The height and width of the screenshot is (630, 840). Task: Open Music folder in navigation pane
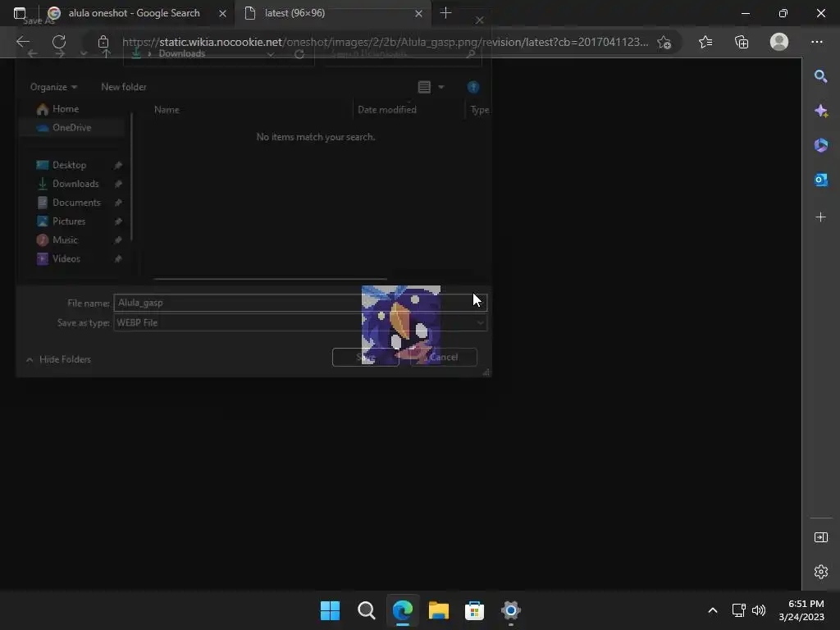click(x=65, y=240)
